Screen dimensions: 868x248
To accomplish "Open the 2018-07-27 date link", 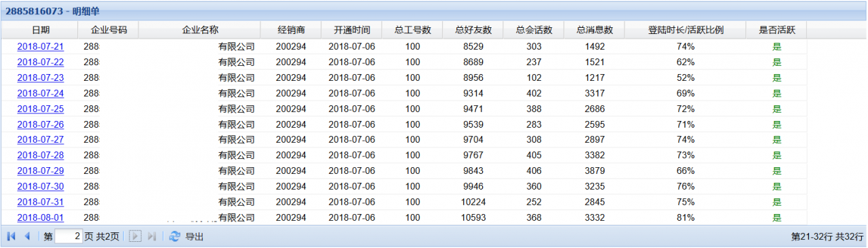I will [x=41, y=139].
